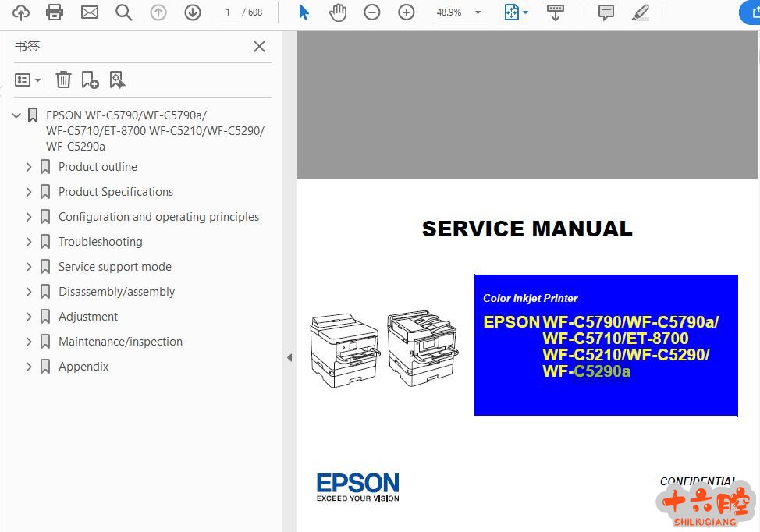Expand the Troubleshooting bookmark
760x532 pixels.
(29, 242)
